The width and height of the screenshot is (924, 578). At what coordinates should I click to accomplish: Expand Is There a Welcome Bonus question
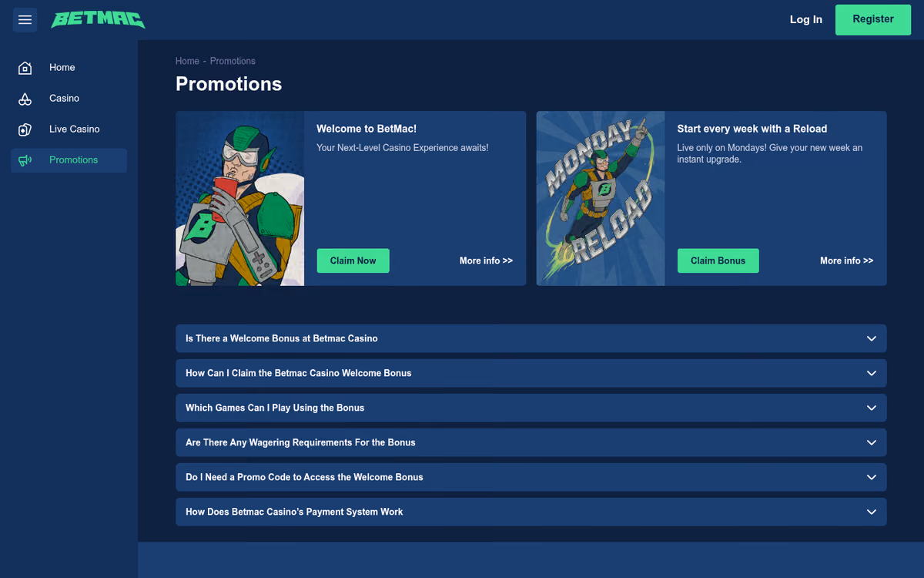pos(531,338)
